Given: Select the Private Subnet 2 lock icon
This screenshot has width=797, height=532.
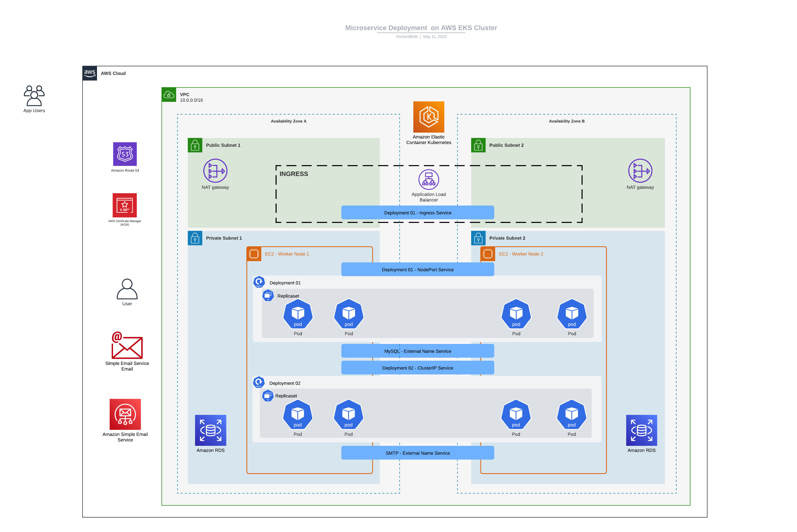Looking at the screenshot, I should [478, 238].
